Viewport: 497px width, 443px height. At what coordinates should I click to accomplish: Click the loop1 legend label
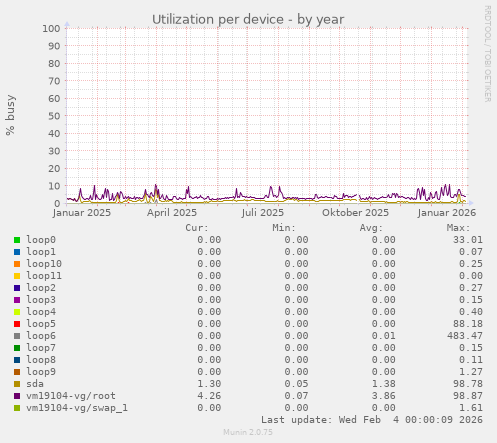click(41, 252)
